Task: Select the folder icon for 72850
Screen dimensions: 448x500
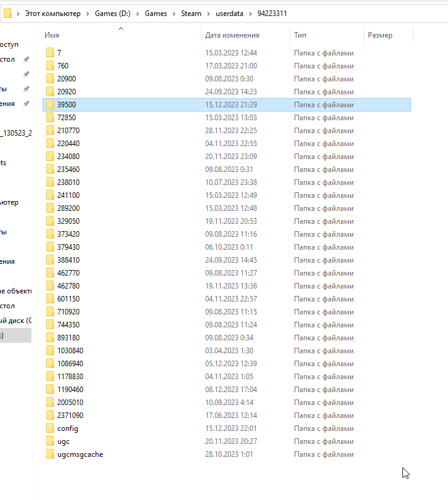Action: tap(50, 117)
